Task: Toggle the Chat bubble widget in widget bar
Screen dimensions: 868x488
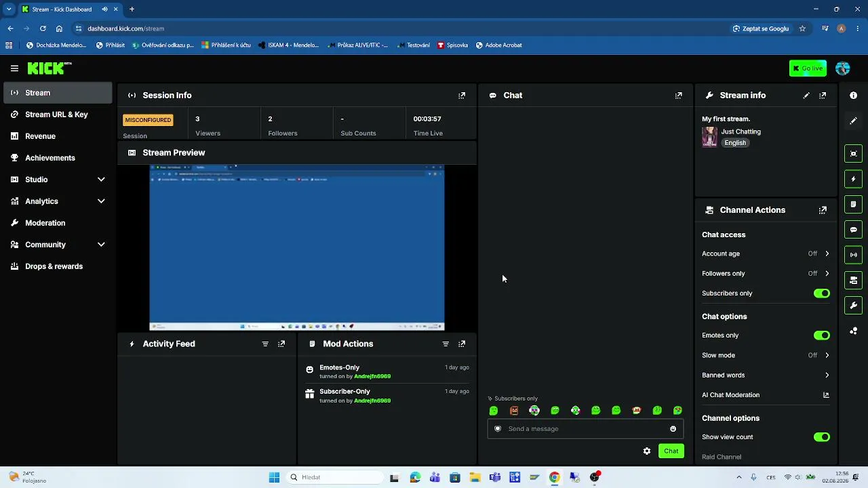Action: [x=853, y=230]
